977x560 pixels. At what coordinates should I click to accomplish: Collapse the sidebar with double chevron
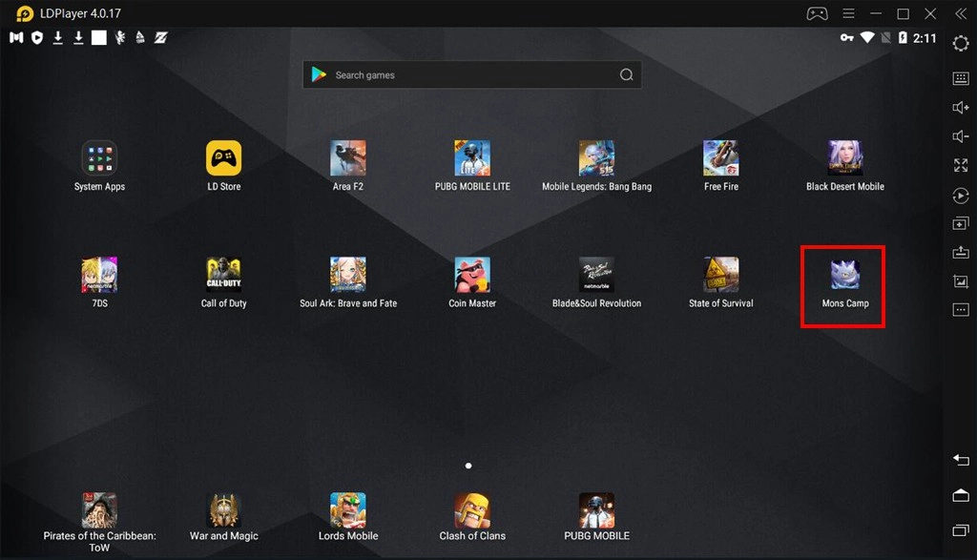pos(961,13)
